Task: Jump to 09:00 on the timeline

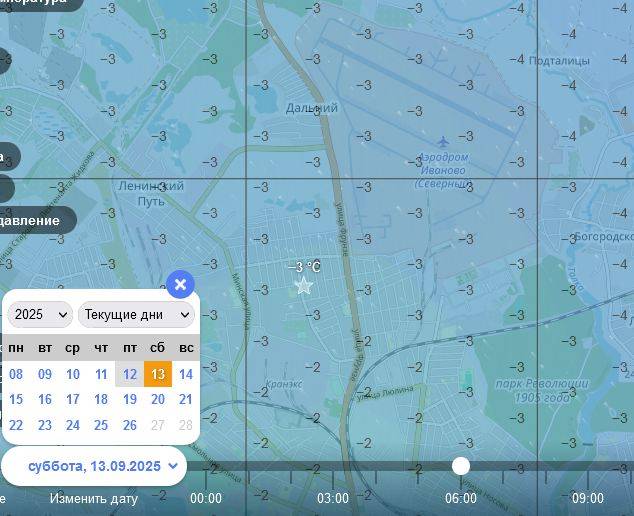Action: click(x=588, y=498)
